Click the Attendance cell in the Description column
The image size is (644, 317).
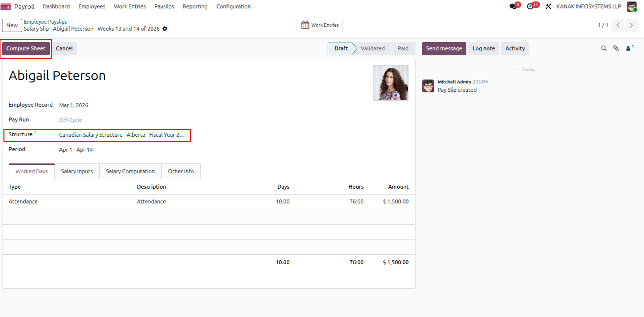[x=152, y=201]
